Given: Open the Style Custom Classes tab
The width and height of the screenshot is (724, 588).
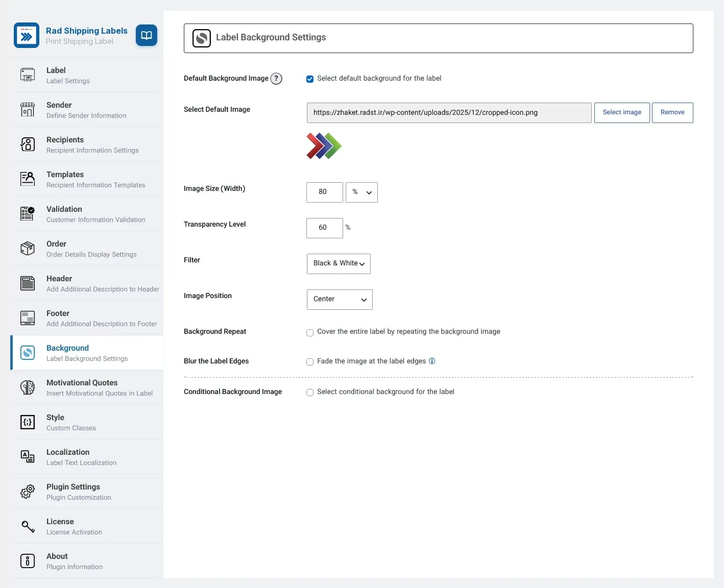Looking at the screenshot, I should pyautogui.click(x=87, y=422).
